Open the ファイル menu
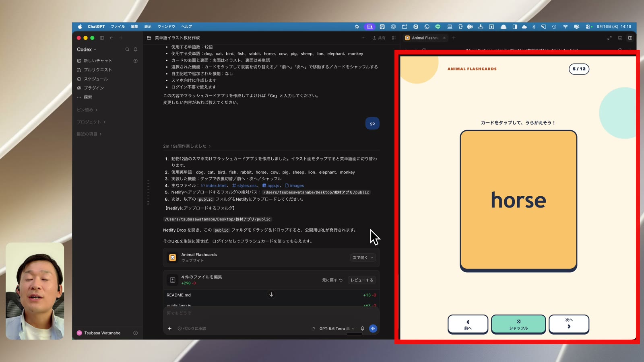 (118, 27)
